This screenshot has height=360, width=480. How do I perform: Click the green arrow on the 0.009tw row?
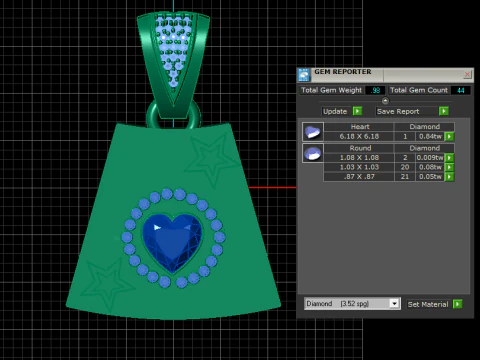[x=449, y=158]
